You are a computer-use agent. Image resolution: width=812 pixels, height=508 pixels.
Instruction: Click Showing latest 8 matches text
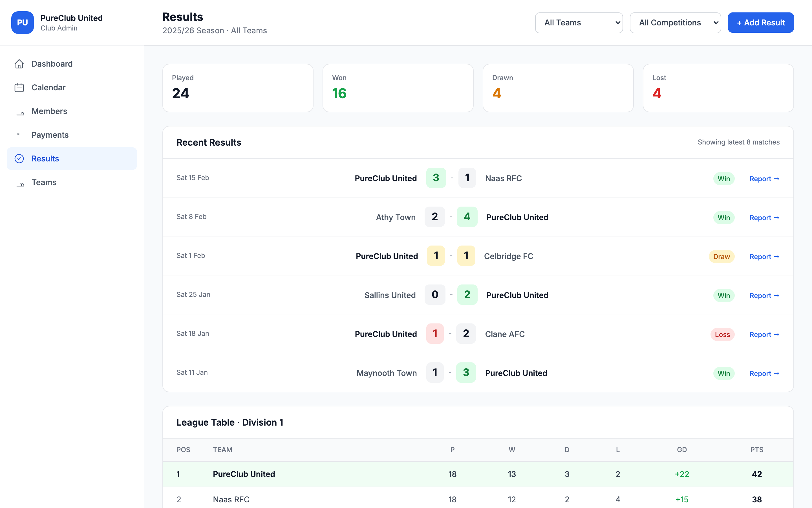click(738, 142)
